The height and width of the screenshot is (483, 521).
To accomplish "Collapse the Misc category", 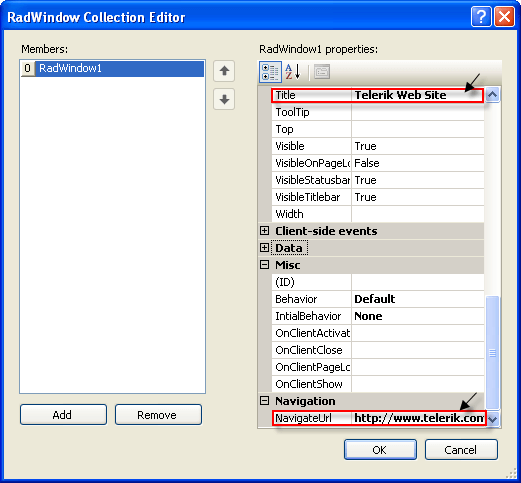I will [x=264, y=265].
